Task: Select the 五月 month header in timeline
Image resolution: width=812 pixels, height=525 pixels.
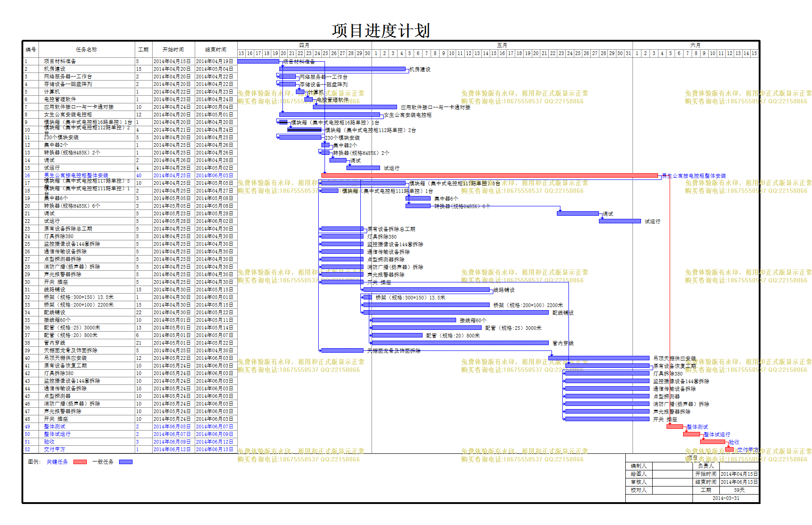Action: coord(502,45)
